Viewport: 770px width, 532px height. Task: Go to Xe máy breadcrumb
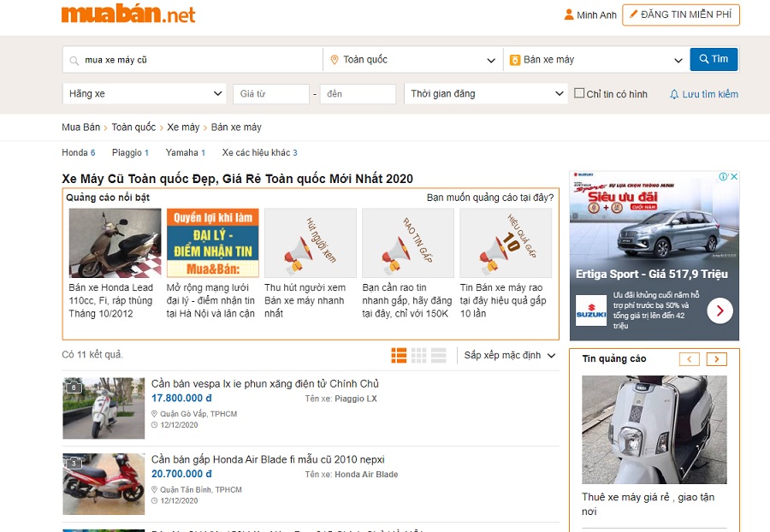183,127
